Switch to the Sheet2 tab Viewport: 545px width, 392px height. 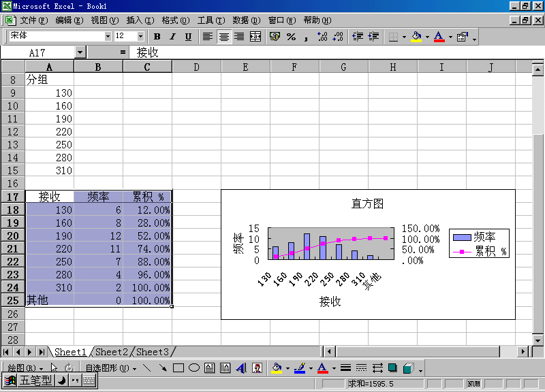(112, 352)
